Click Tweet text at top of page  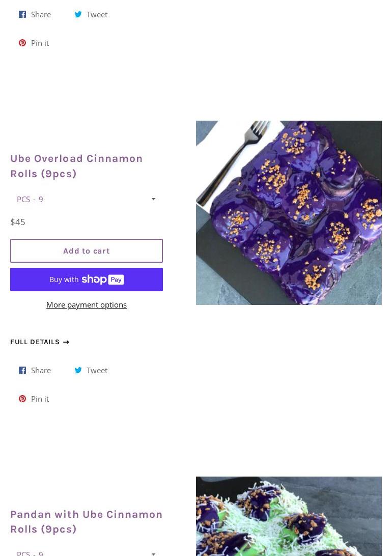(x=97, y=15)
